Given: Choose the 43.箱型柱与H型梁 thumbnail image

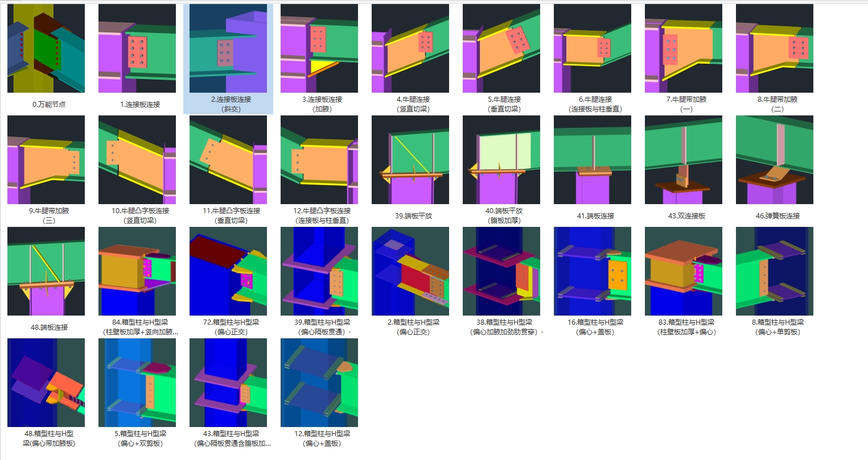Looking at the screenshot, I should pos(228,383).
